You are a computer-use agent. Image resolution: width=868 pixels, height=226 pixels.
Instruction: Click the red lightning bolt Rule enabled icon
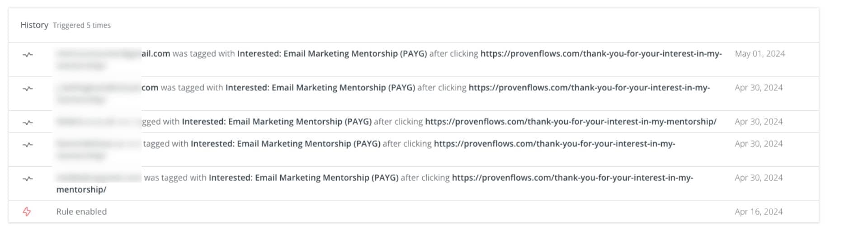pos(27,212)
